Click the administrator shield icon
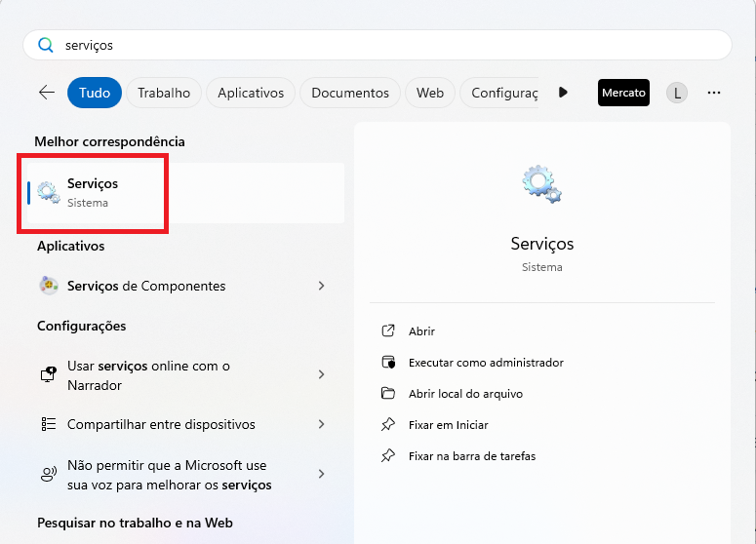Viewport: 756px width, 544px height. click(388, 362)
